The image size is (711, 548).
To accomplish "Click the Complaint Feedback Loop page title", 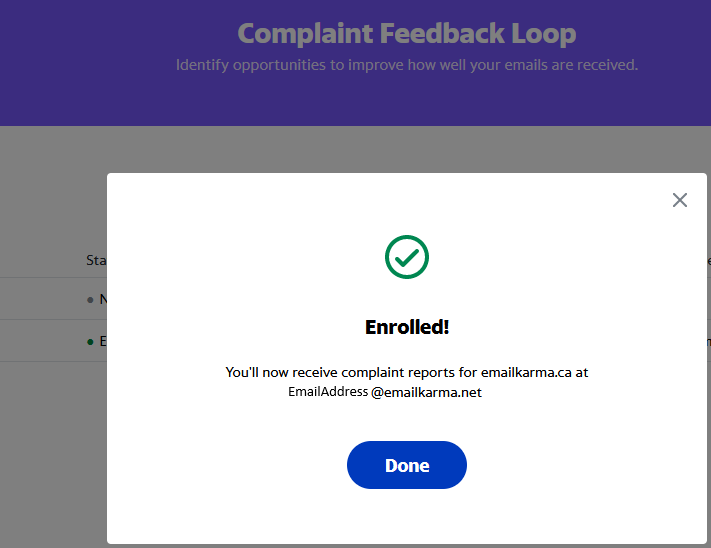I will 407,34.
